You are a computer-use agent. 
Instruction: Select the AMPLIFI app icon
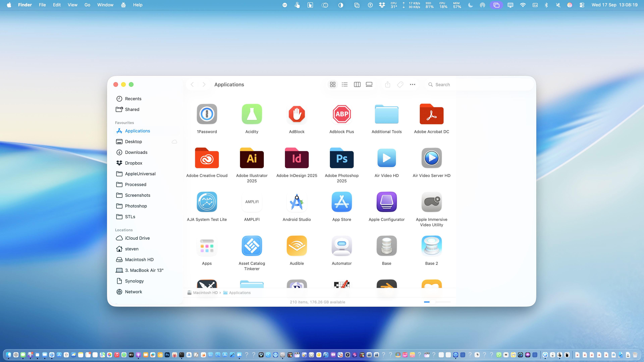252,202
